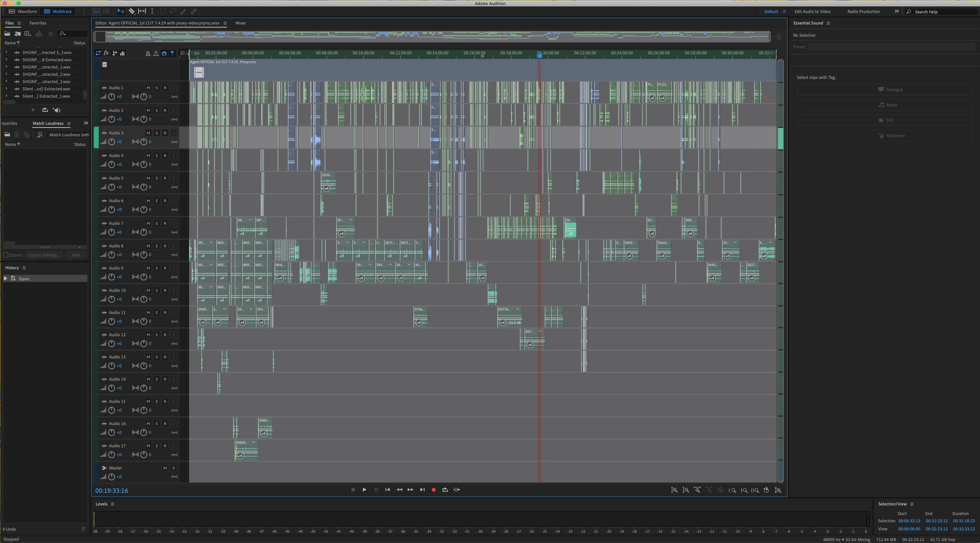
Task: Expand more workspaces chevron near Radio Production
Action: pyautogui.click(x=896, y=11)
